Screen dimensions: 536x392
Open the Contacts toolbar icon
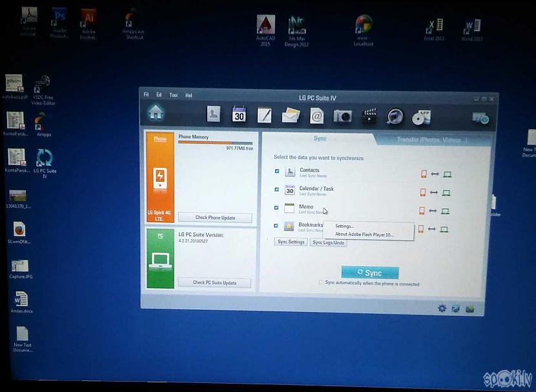tap(214, 114)
